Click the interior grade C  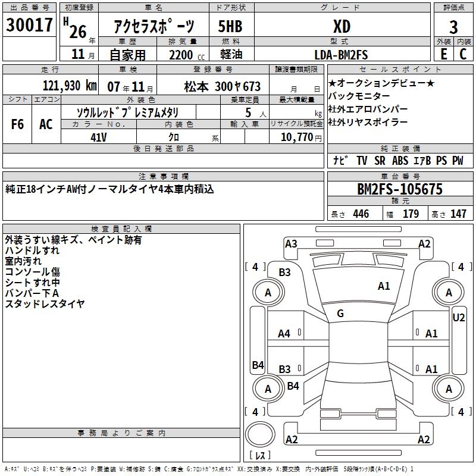[463, 54]
